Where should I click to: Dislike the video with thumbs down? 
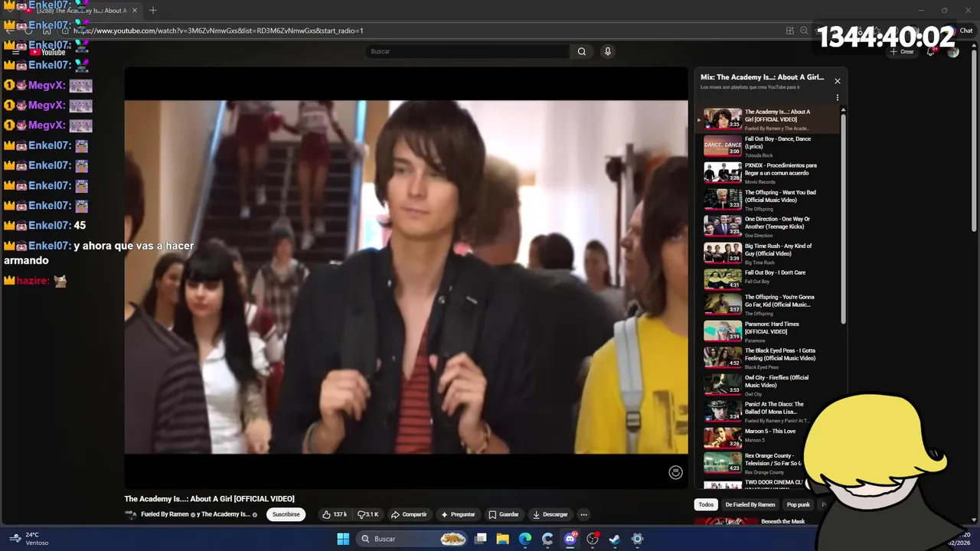[368, 514]
